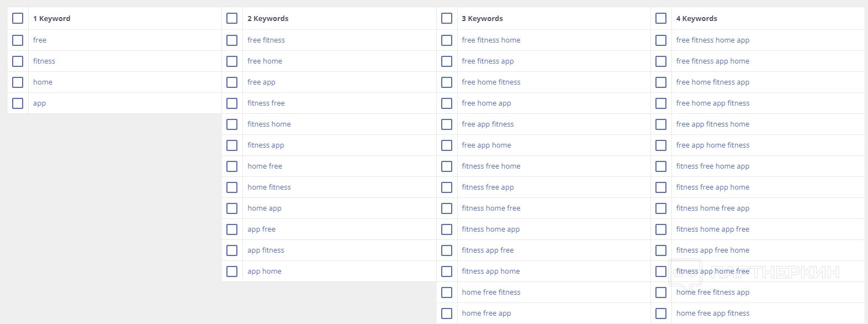Viewport: 868px width, 324px height.
Task: Select the checkbox beside 'fitness' keyword
Action: 18,61
